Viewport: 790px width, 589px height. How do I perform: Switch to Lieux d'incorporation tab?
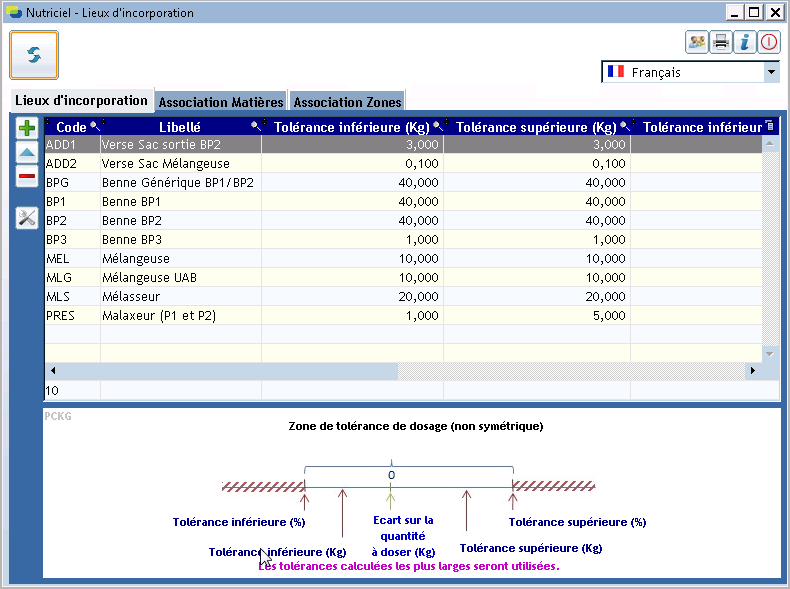pos(81,100)
